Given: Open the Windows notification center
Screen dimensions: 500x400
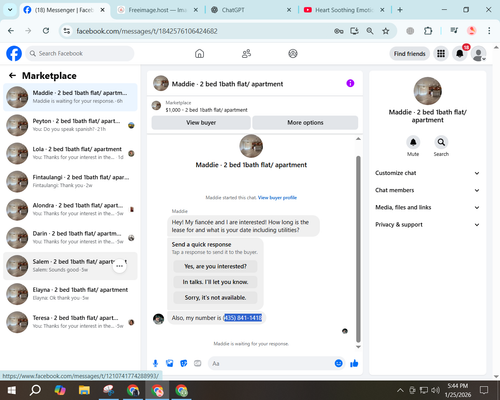Looking at the screenshot, I should (484, 390).
